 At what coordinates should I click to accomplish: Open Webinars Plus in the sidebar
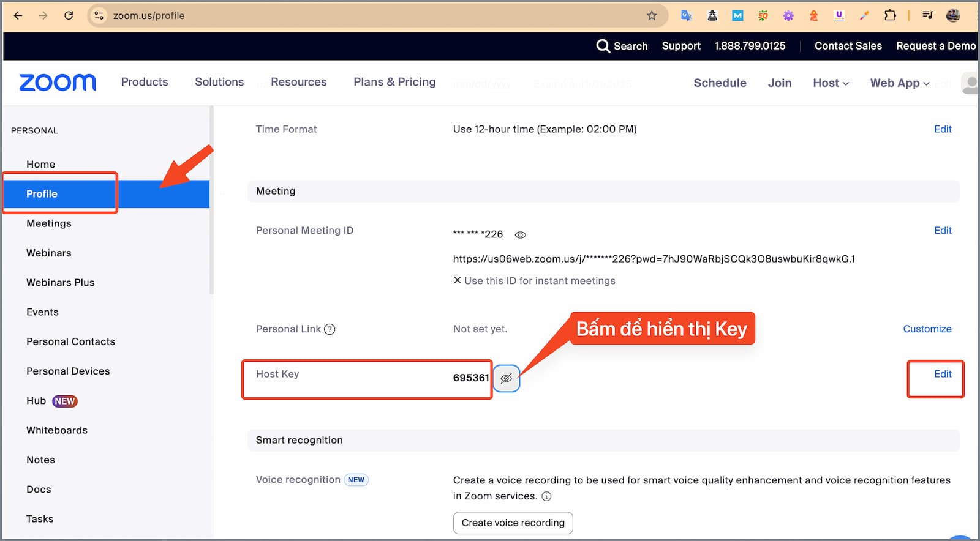click(61, 282)
